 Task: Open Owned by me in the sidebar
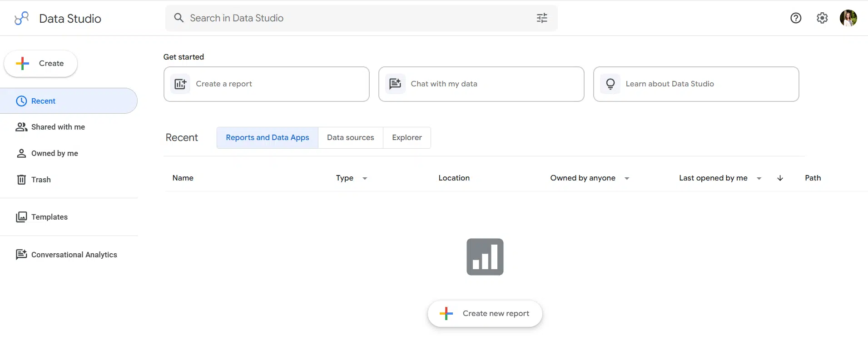[69, 153]
